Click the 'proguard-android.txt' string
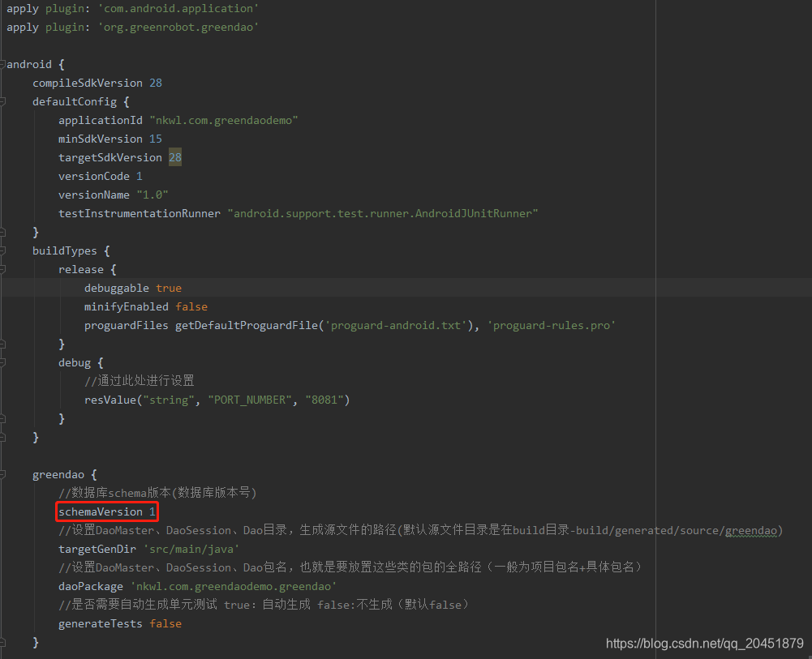Screen dimensions: 812x659 (x=396, y=325)
